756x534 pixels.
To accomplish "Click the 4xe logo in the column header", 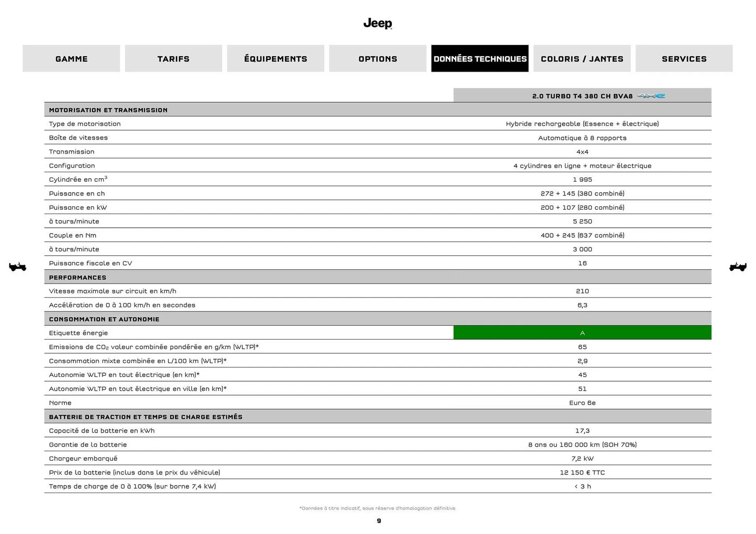I will click(x=651, y=96).
